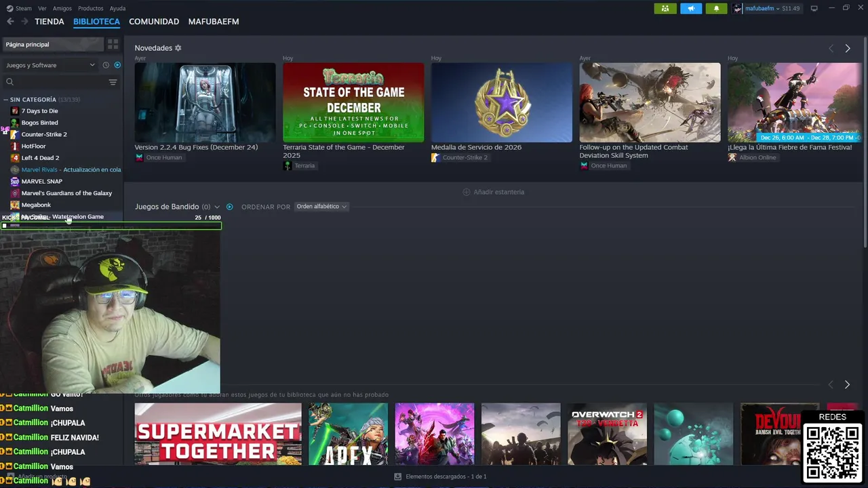
Task: Go forward with the right navigation arrow
Action: click(24, 22)
